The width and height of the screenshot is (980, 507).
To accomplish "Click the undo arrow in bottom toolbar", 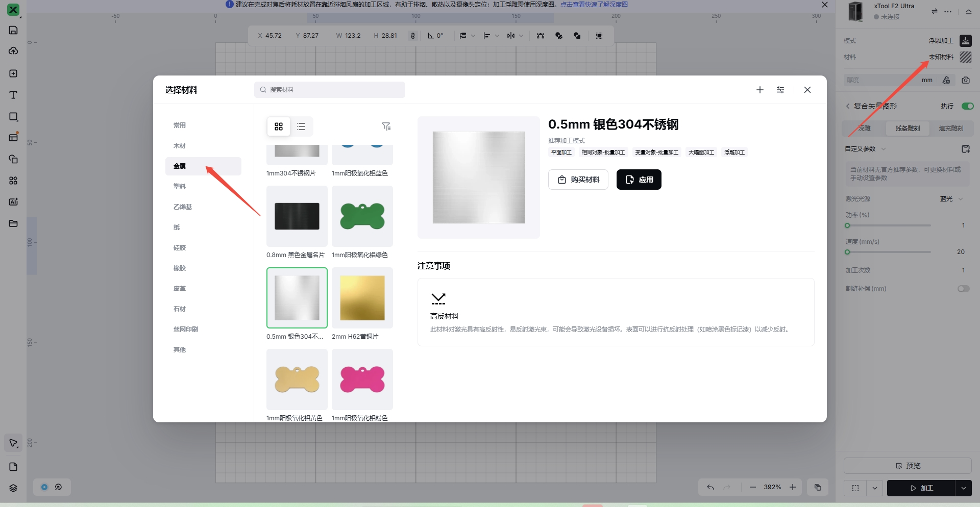I will [x=710, y=487].
